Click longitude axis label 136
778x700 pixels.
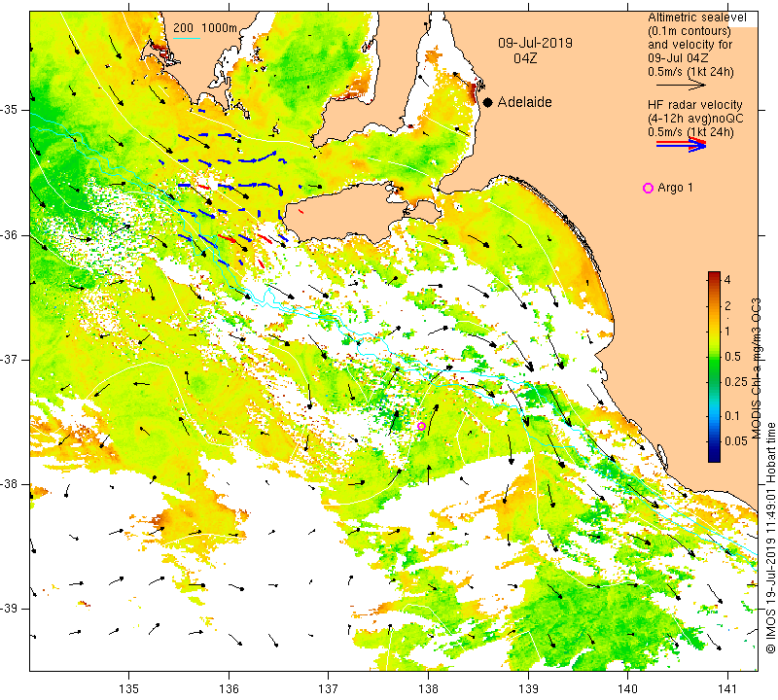click(229, 689)
